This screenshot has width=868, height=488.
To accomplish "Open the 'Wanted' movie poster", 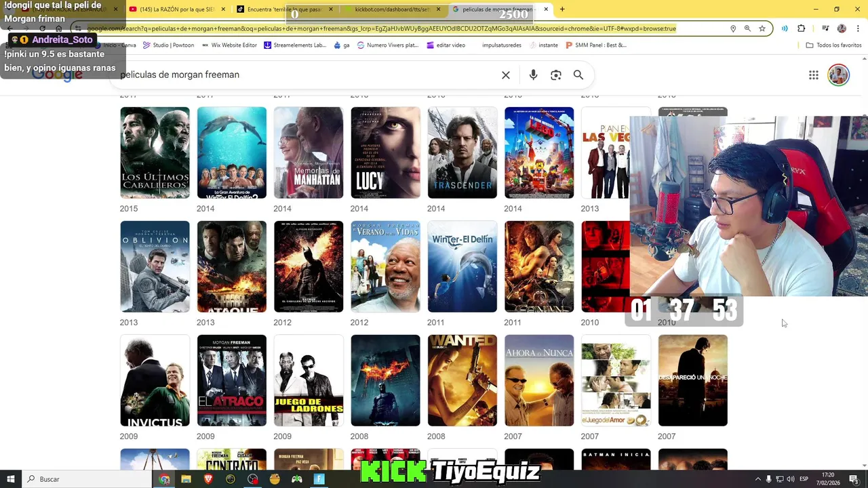I will pos(462,380).
